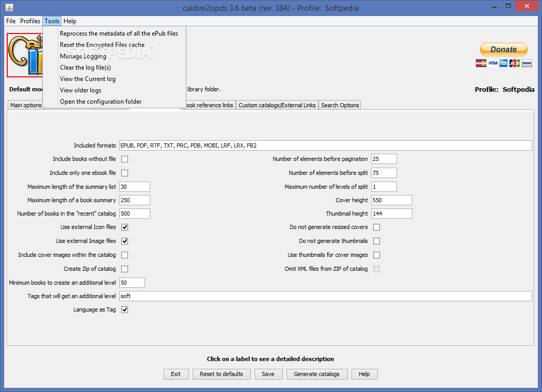Screen dimensions: 542x392
Task: Minimize the calibre2opds window
Action: click(x=495, y=6)
